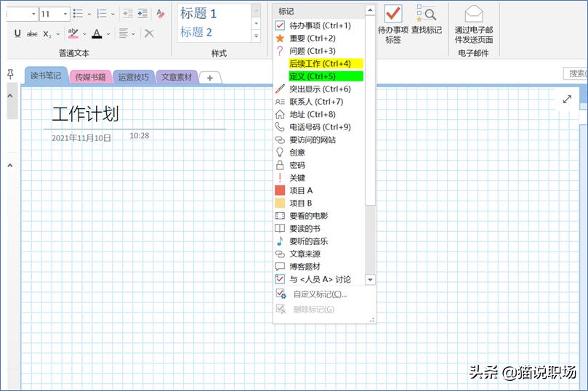Open subscript/superscript dropdown arrow
This screenshot has height=391, width=588.
coord(58,34)
